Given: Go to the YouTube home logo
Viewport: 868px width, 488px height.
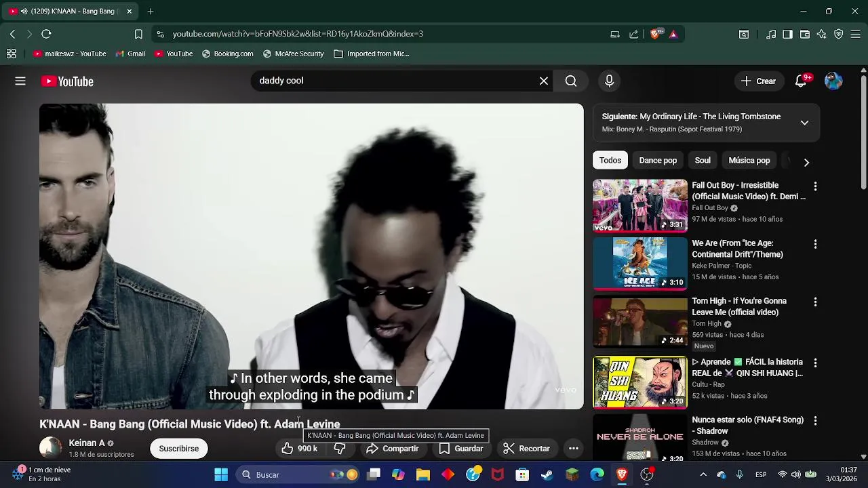Looking at the screenshot, I should tap(67, 81).
